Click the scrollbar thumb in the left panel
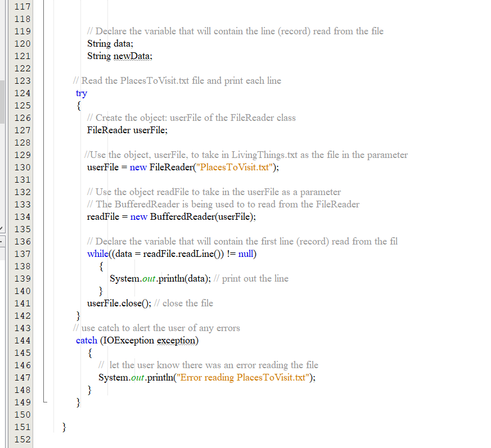The image size is (491, 448). (2, 102)
